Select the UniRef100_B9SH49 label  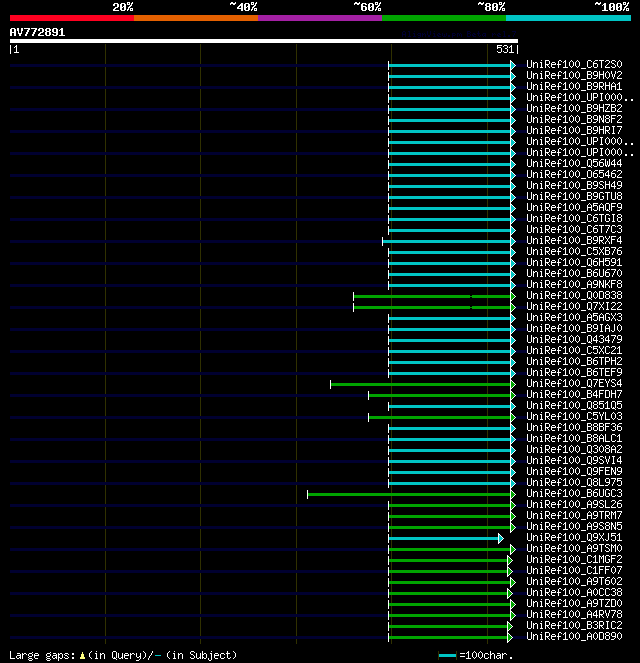(x=574, y=185)
